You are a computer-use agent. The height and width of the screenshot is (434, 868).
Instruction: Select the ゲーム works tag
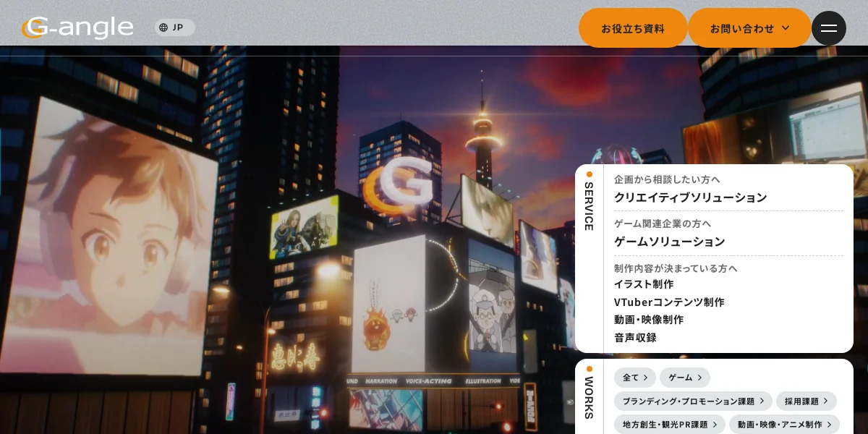[x=685, y=378]
